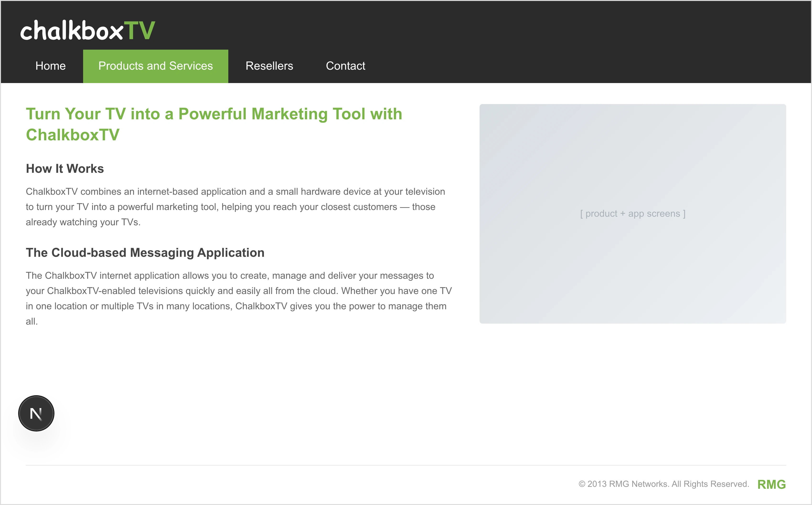Click the product and app screens placeholder
This screenshot has height=505, width=812.
click(x=633, y=214)
